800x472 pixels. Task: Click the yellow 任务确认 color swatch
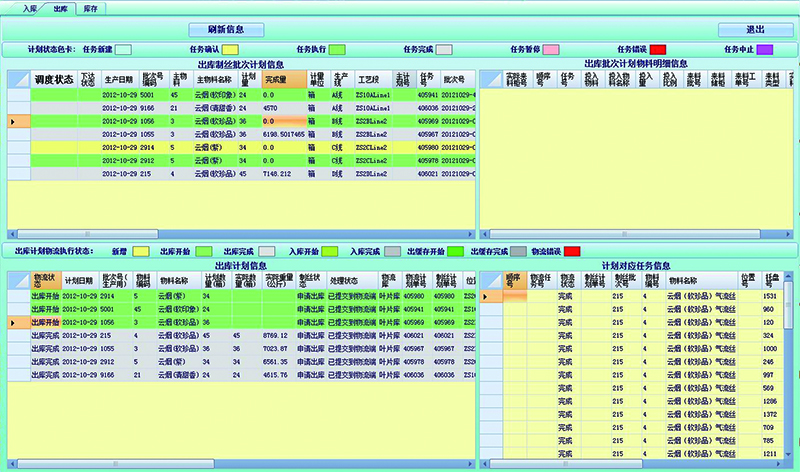(x=230, y=48)
